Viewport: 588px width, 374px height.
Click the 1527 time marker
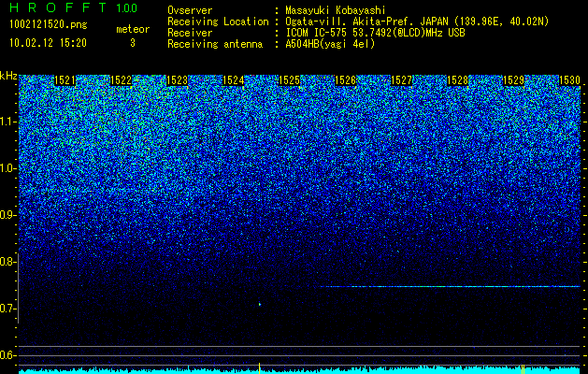point(402,80)
